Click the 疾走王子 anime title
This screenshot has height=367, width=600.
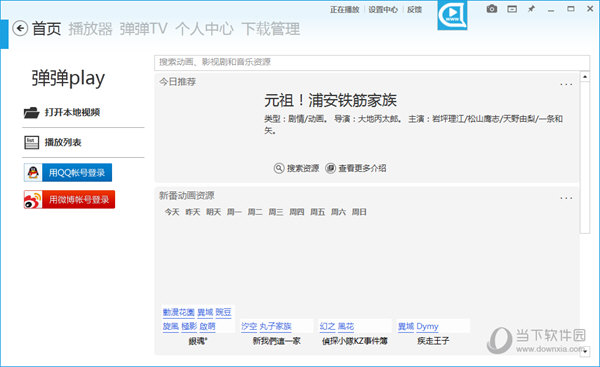pos(433,341)
